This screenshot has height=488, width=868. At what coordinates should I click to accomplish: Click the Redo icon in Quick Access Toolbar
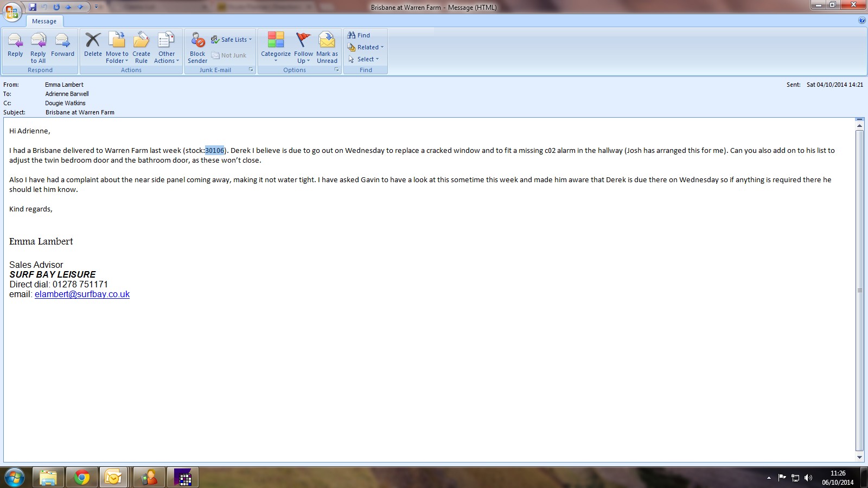(x=56, y=7)
